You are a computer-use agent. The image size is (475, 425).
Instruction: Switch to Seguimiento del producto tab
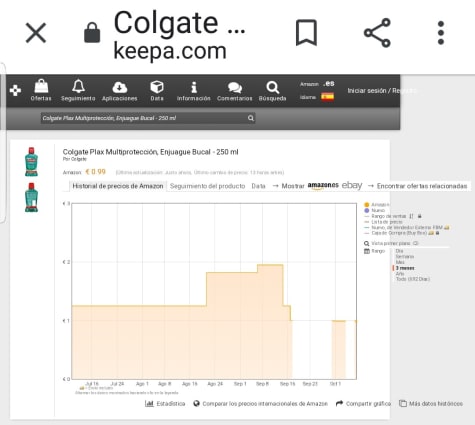coord(207,186)
